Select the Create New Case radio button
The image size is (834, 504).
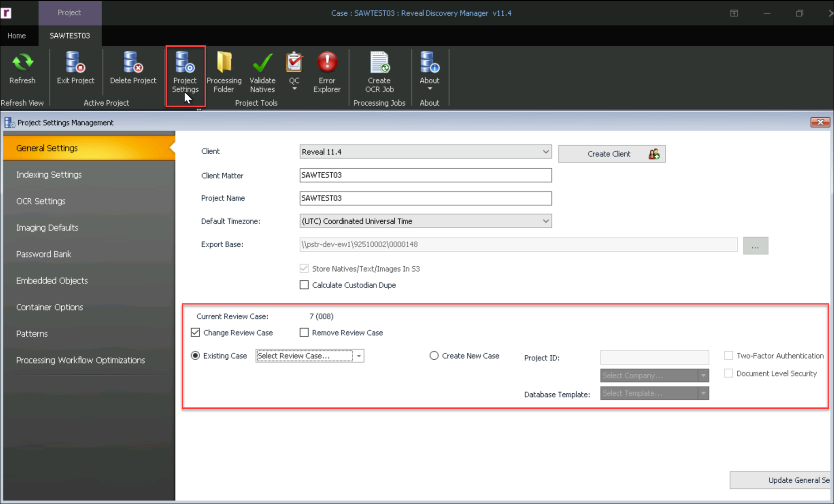click(x=434, y=356)
